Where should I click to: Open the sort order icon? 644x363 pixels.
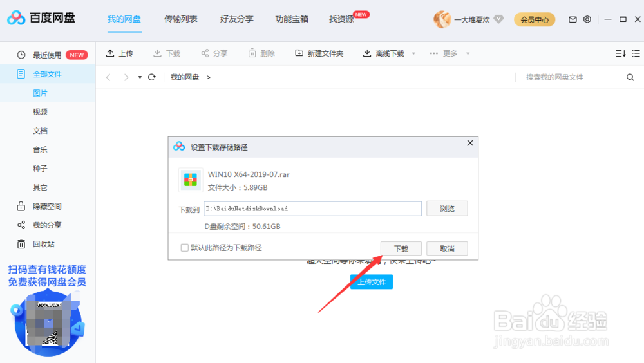coord(621,53)
